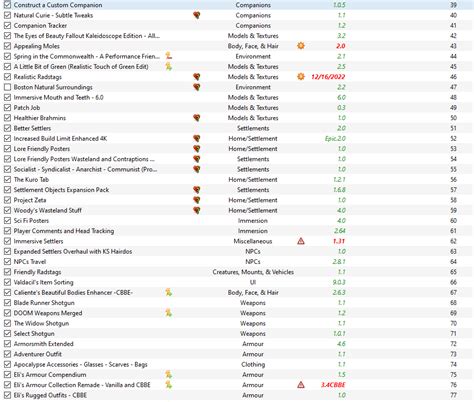This screenshot has height=402, width=474.
Task: Click heart flag icon on Realistic Radstags row
Action: [197, 77]
